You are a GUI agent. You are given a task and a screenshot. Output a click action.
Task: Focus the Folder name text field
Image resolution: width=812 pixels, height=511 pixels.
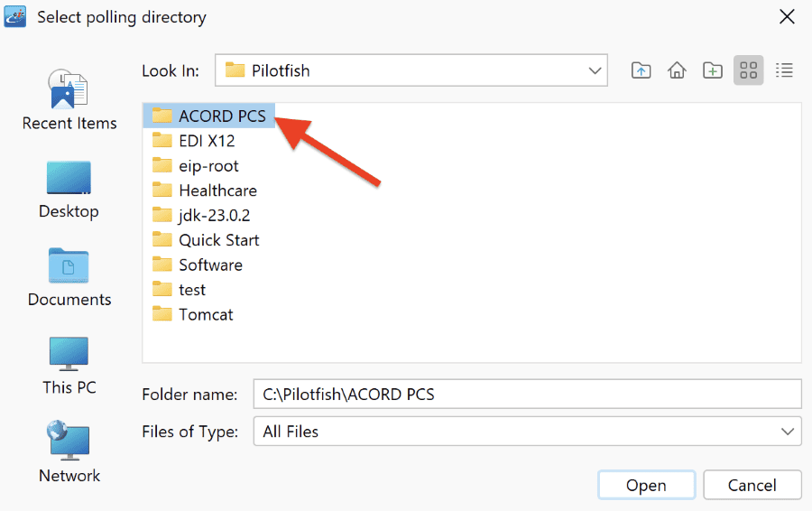(527, 394)
